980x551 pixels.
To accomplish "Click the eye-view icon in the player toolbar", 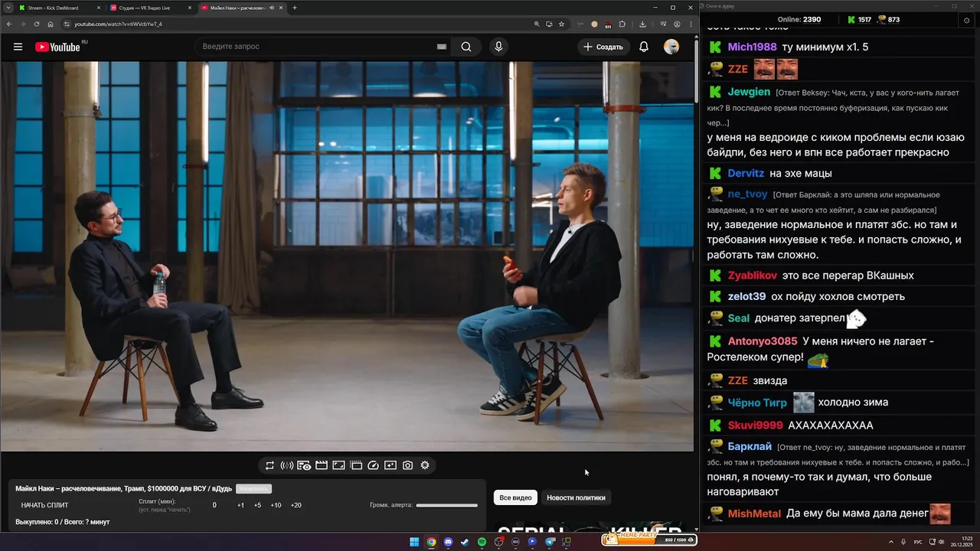I will [304, 465].
